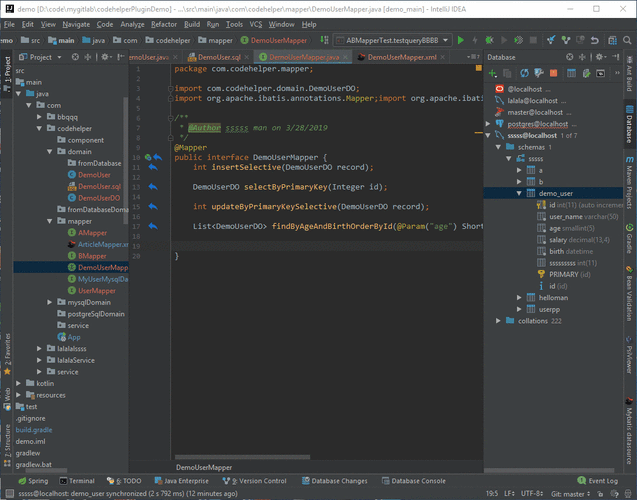Collapse the demo_user table node

pos(519,193)
